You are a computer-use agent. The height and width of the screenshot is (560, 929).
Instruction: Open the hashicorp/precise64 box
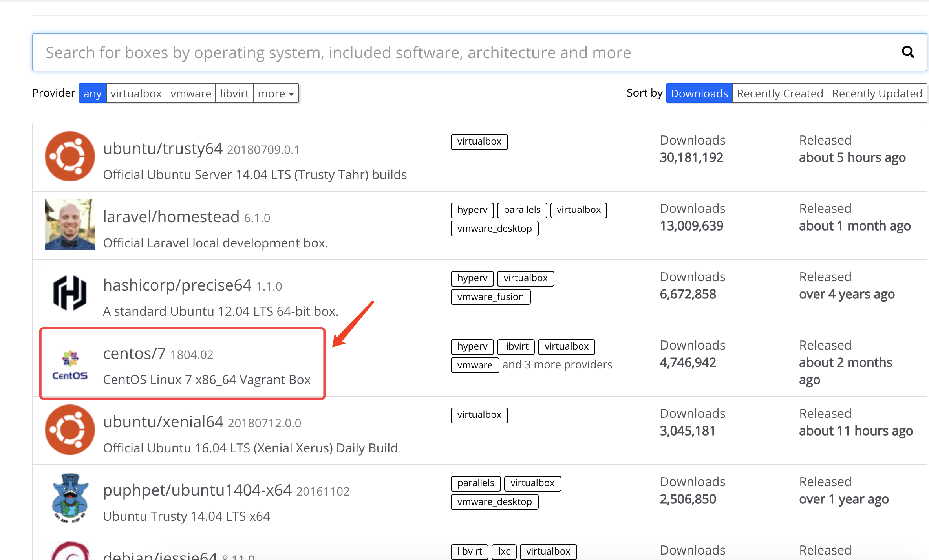177,285
